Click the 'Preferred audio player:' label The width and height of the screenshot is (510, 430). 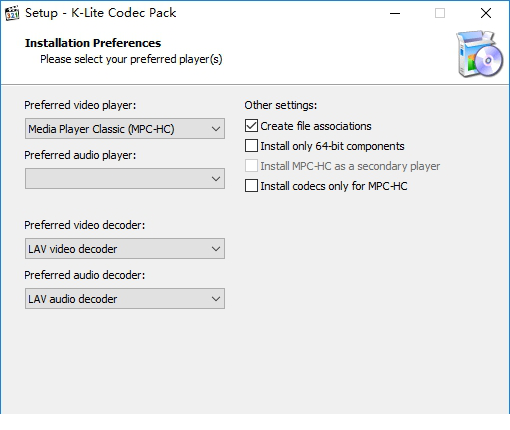click(80, 155)
